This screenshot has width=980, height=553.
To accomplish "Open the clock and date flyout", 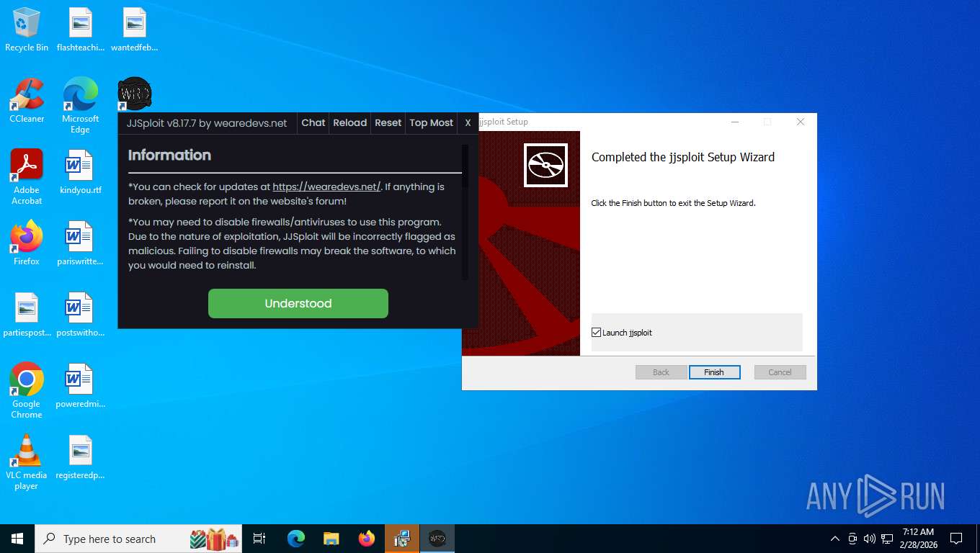I will (x=917, y=539).
